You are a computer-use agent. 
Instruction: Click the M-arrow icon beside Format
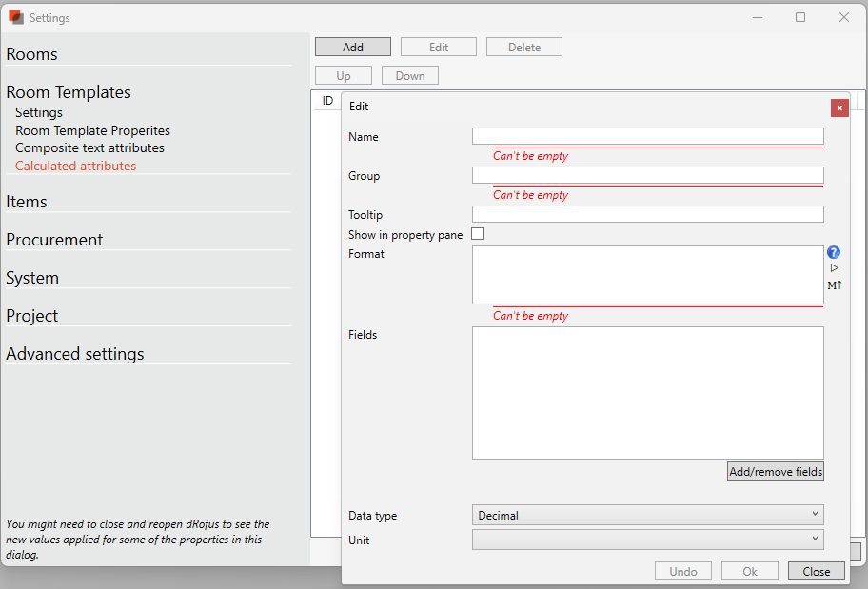pos(834,285)
